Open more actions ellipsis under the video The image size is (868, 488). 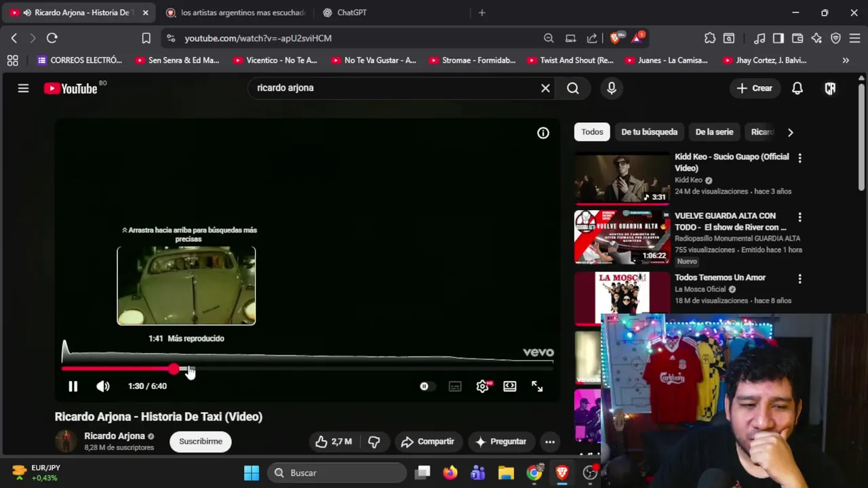point(550,441)
